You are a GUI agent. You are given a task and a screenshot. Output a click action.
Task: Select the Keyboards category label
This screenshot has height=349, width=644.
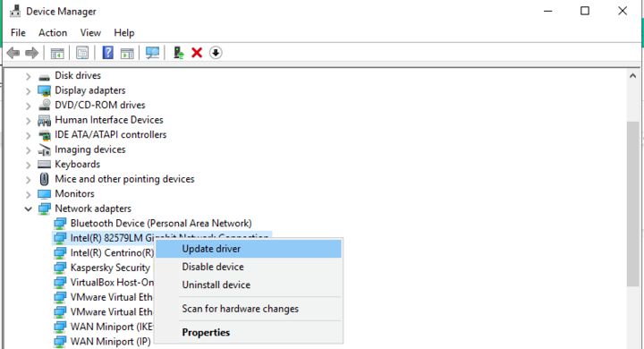click(77, 165)
